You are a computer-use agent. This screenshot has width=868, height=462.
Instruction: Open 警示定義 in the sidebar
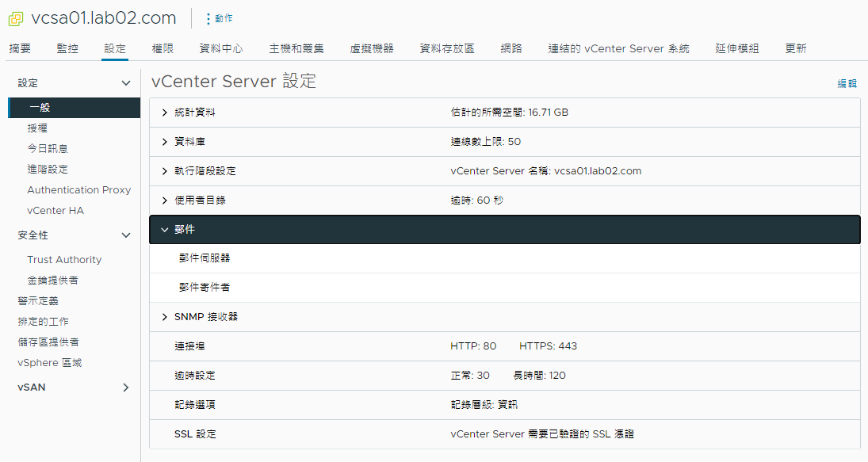pos(37,301)
